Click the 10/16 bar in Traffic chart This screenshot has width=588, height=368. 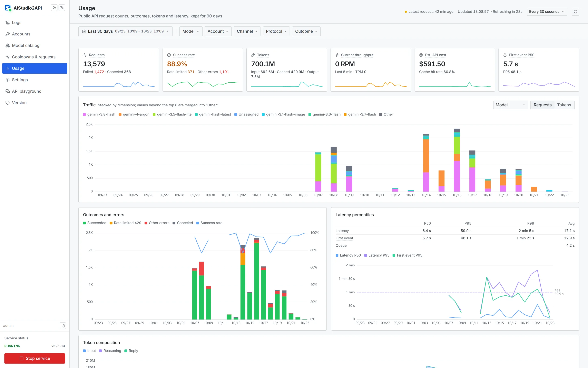(457, 160)
